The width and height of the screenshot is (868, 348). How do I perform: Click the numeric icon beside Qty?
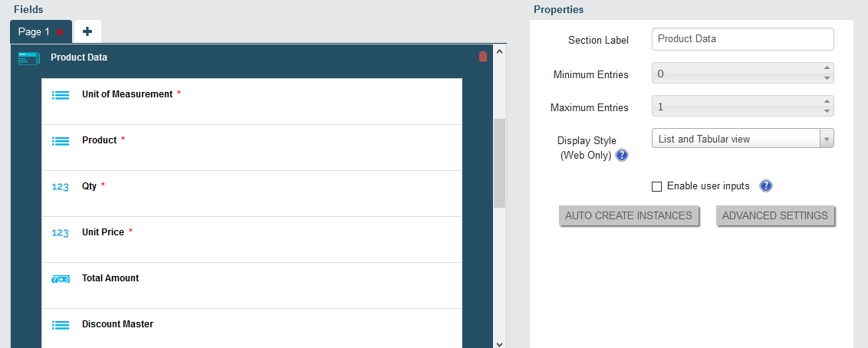[61, 187]
